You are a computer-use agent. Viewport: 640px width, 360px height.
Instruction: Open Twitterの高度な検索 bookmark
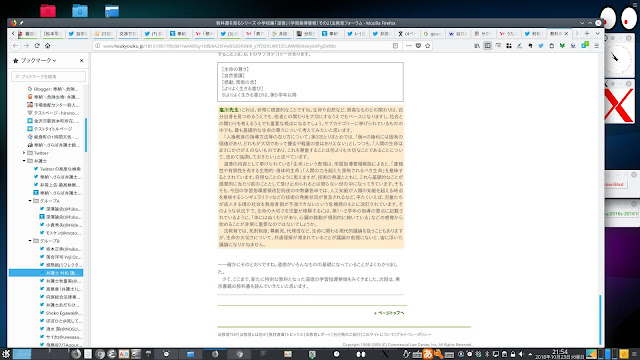click(x=57, y=169)
